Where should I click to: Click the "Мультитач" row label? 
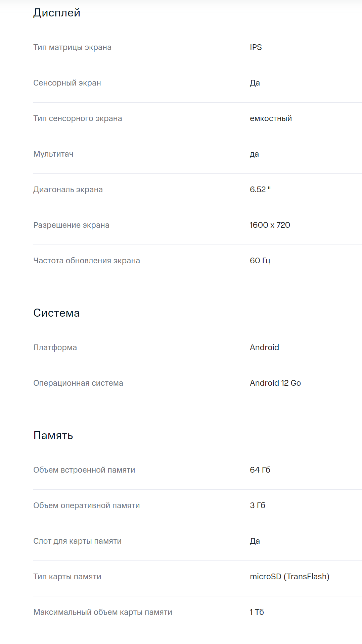(53, 154)
